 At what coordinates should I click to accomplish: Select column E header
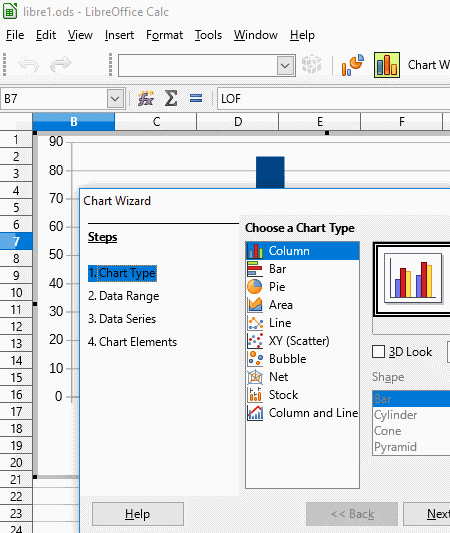320,122
